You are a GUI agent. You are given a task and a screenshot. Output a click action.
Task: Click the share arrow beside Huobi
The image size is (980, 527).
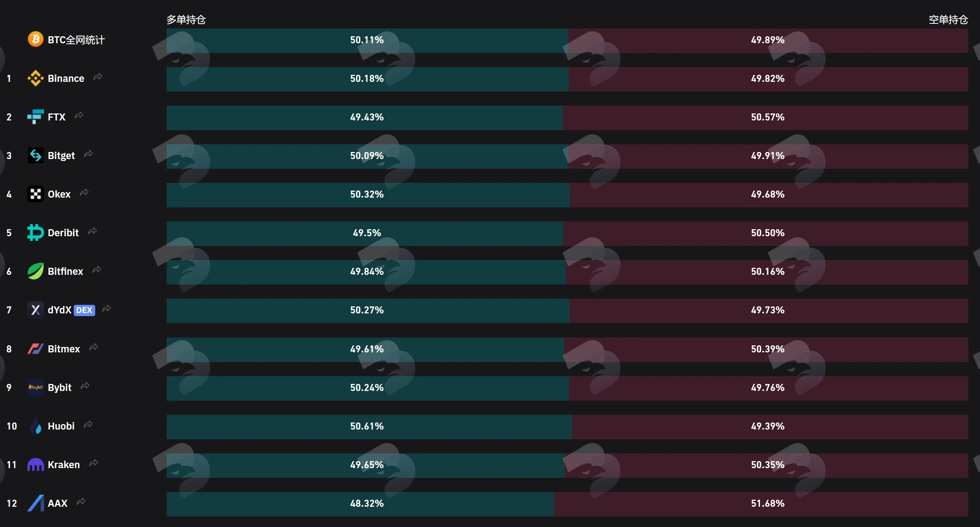coord(88,424)
